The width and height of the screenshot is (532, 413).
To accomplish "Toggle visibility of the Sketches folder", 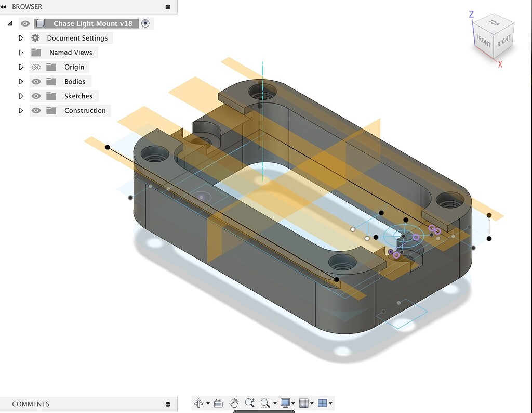I will click(x=36, y=96).
